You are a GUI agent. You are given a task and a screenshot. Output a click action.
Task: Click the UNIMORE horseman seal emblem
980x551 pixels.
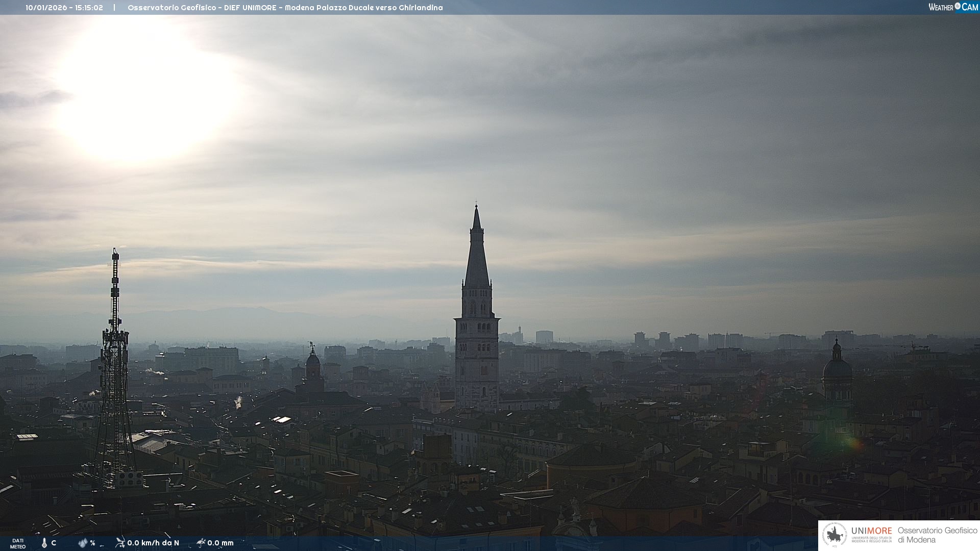[x=835, y=535]
